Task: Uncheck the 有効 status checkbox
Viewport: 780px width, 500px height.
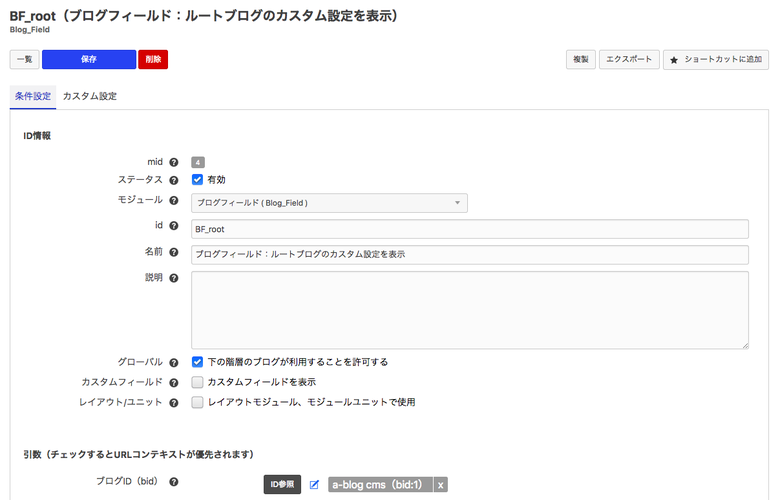Action: click(198, 180)
